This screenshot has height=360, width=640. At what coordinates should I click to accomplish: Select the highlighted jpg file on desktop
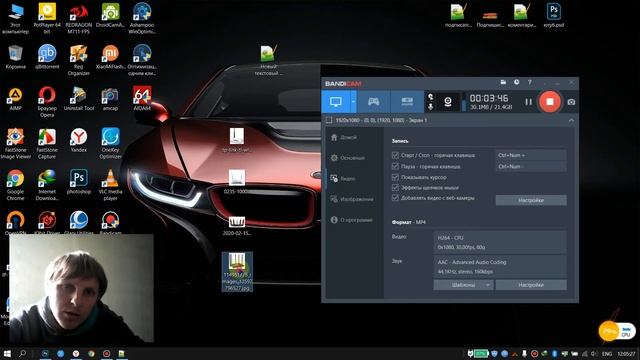click(237, 271)
